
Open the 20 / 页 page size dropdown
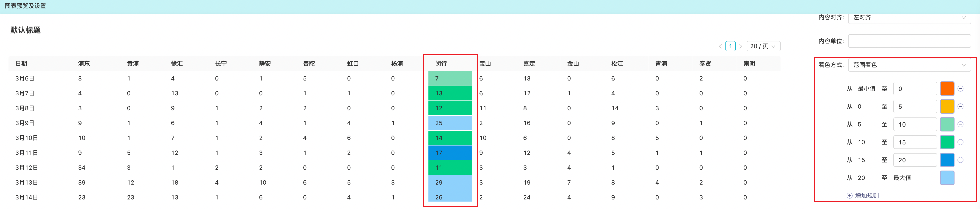pyautogui.click(x=763, y=46)
